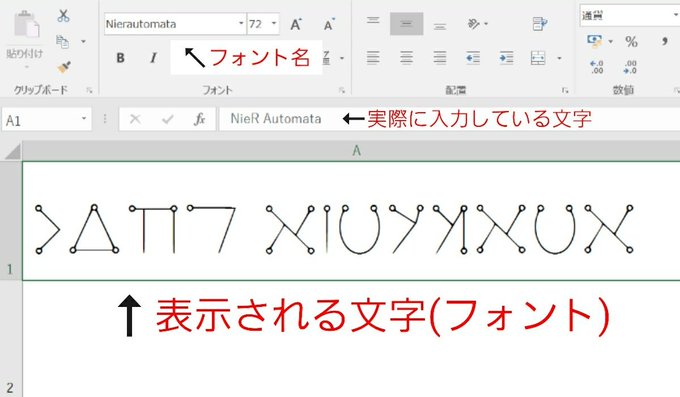
Task: Expand the Copy options arrow
Action: [x=83, y=42]
